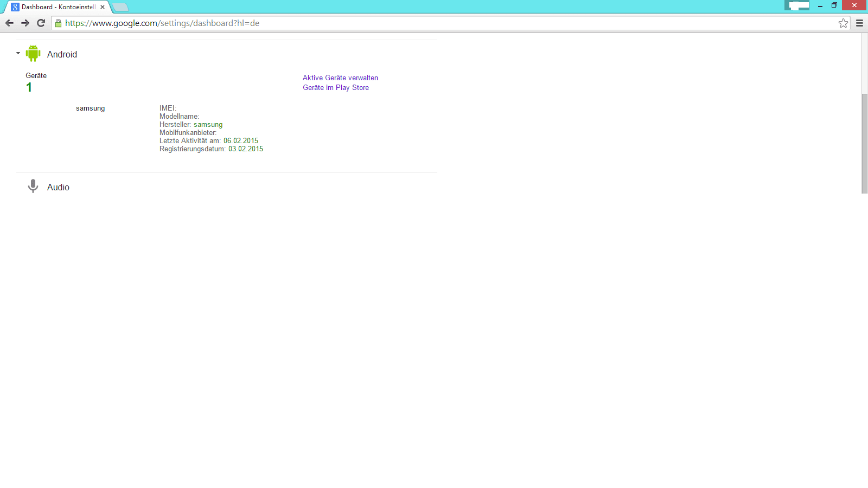Close the Dashboard tab
Viewport: 868px width, 488px height.
(103, 7)
